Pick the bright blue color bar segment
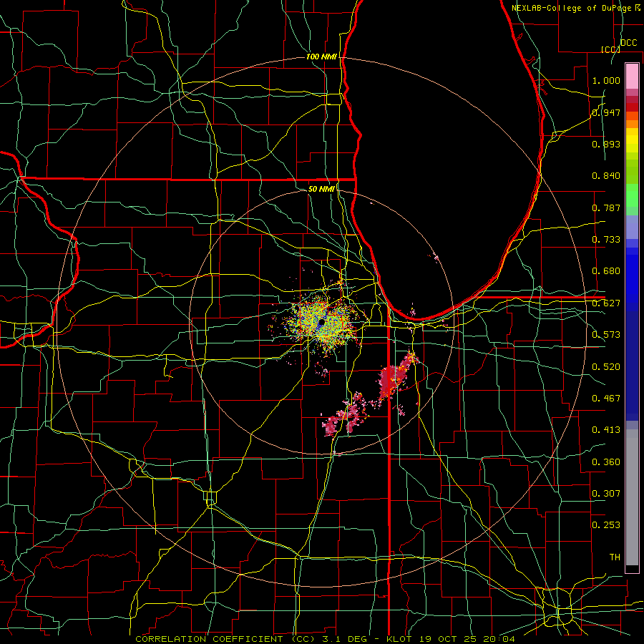Viewport: 644px width, 644px height. click(632, 279)
